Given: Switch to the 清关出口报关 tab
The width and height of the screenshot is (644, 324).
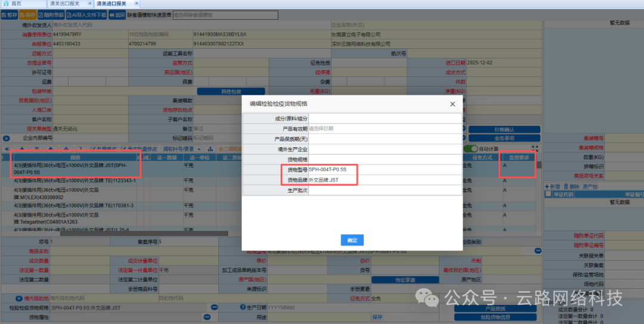Looking at the screenshot, I should [x=66, y=4].
